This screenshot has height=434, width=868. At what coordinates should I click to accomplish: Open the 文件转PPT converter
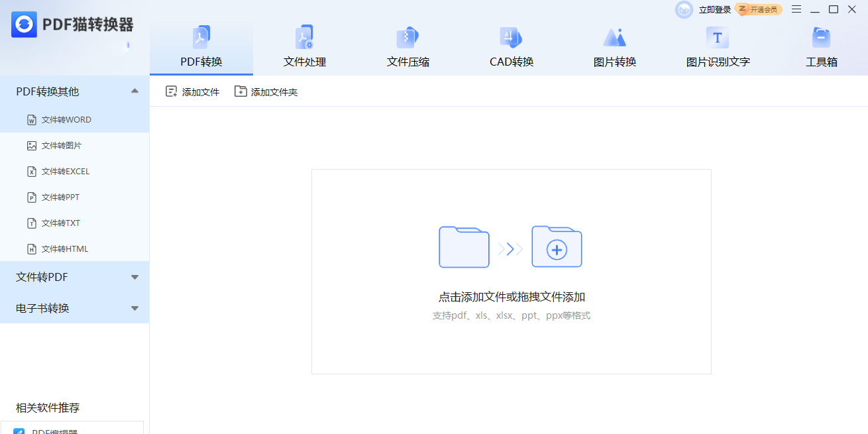click(x=66, y=197)
